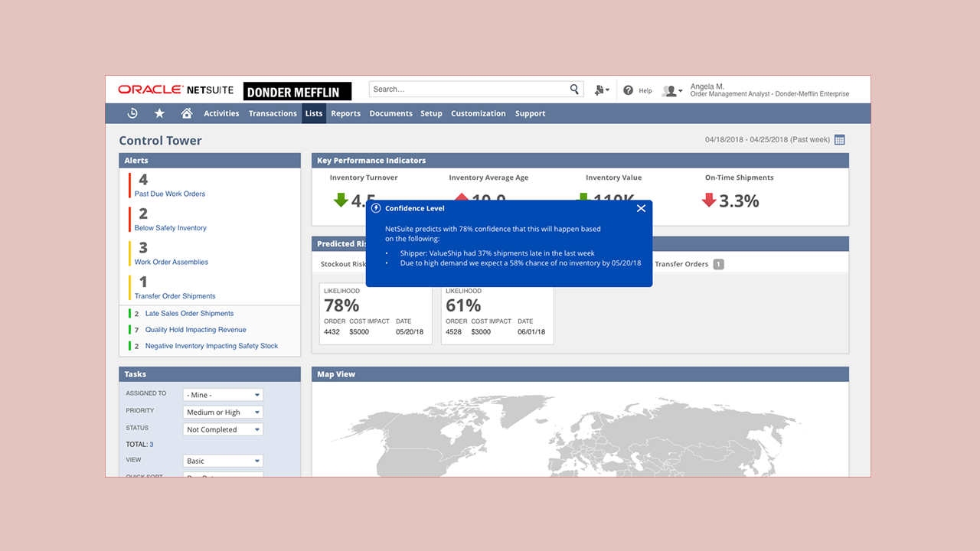Open the recent records clock icon
980x551 pixels.
point(132,113)
